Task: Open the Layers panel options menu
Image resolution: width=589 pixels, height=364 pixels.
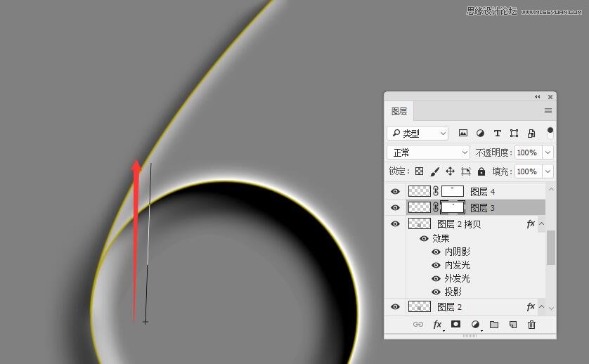Action: tap(548, 111)
